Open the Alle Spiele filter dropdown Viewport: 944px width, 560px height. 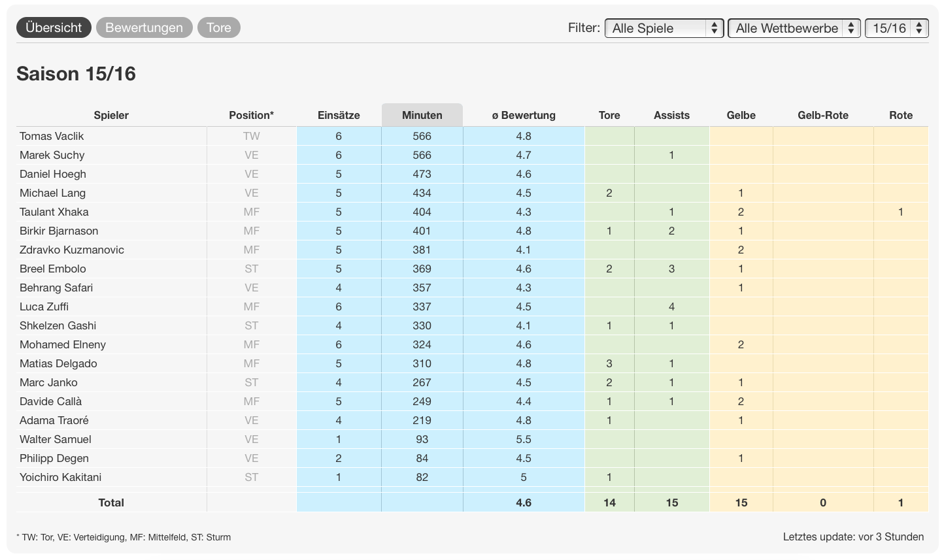pyautogui.click(x=663, y=28)
